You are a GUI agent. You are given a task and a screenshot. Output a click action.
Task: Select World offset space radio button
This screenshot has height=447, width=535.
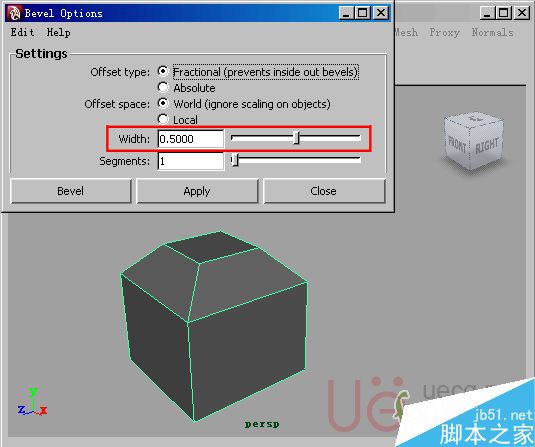(x=163, y=103)
